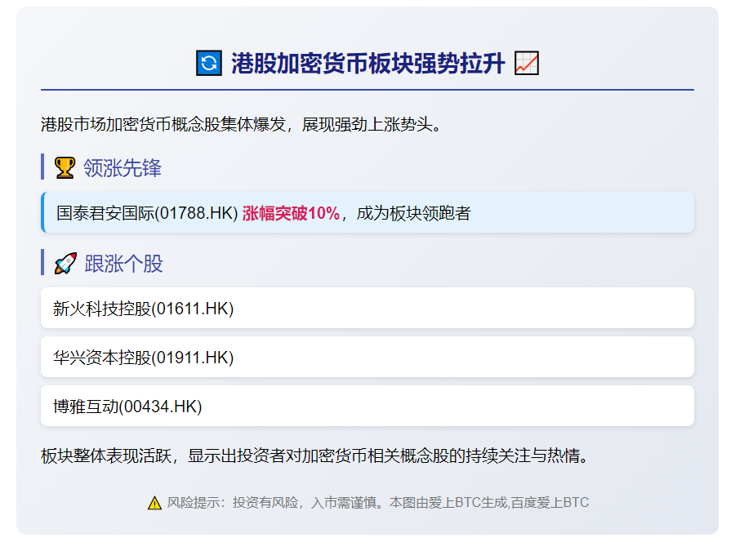This screenshot has height=560, width=735.
Task: Click the title 港股加密货币板块强势拉升
Action: [x=368, y=63]
